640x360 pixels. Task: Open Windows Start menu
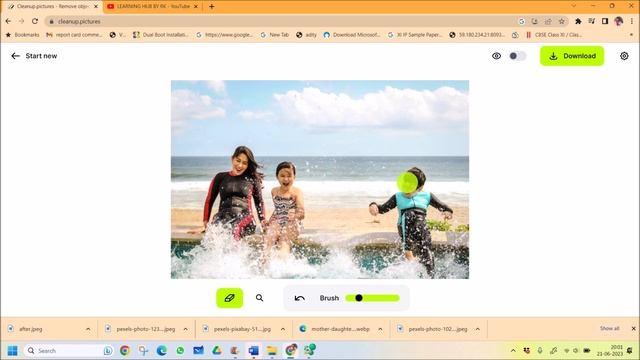click(x=13, y=351)
